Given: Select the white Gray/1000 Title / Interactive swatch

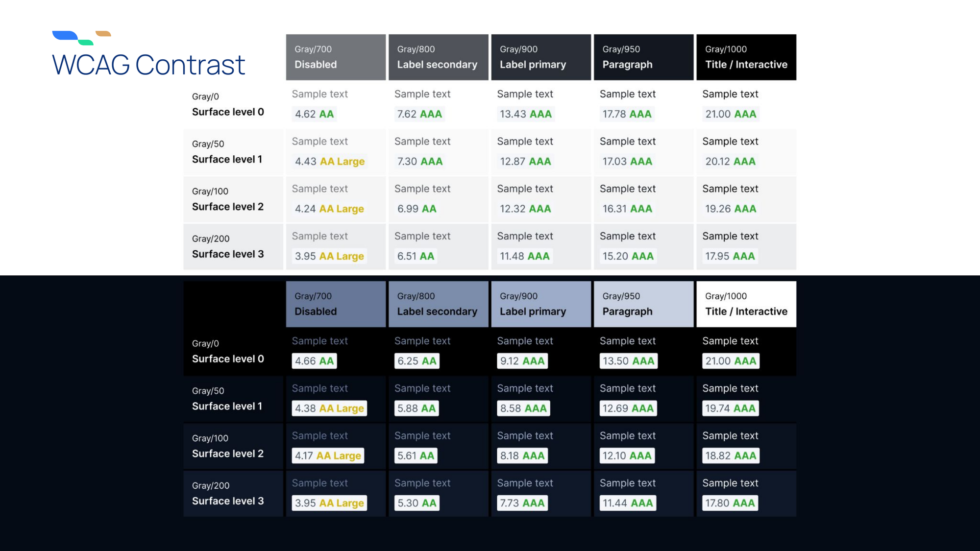Looking at the screenshot, I should [x=746, y=304].
